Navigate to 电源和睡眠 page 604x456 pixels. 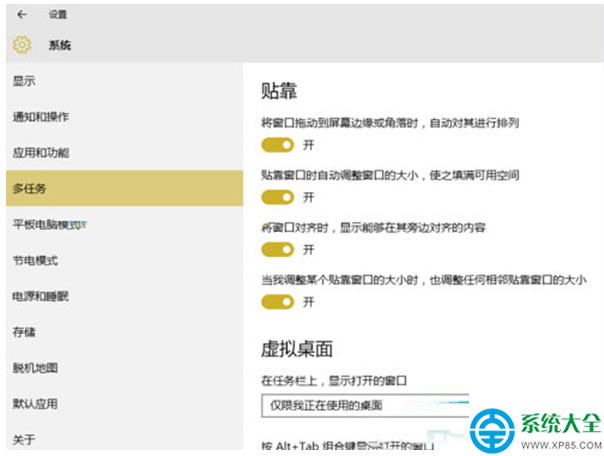pyautogui.click(x=40, y=296)
